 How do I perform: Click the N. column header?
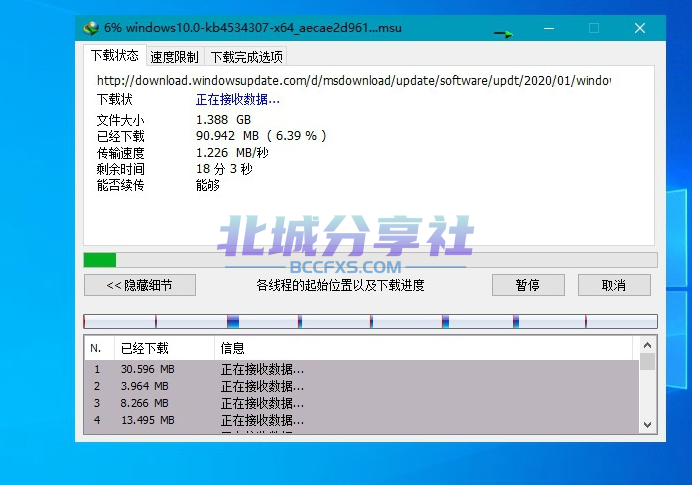tap(97, 348)
